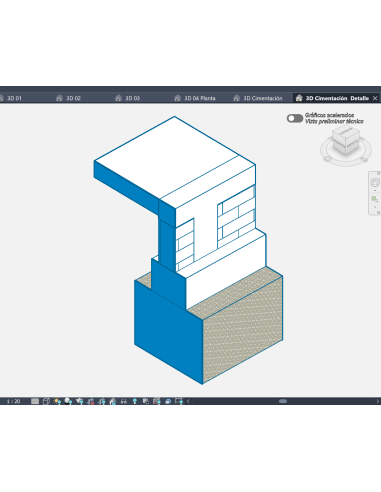Open temporary view properties icon

[x=146, y=401]
